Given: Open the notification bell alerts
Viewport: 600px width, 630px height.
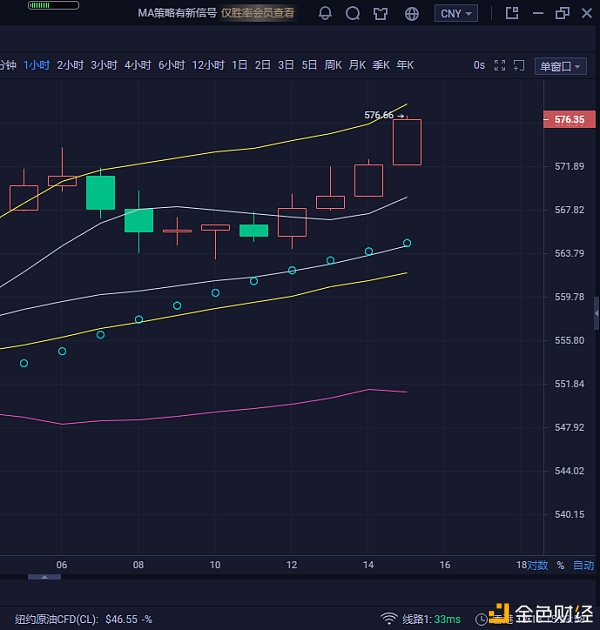Looking at the screenshot, I should [x=325, y=13].
